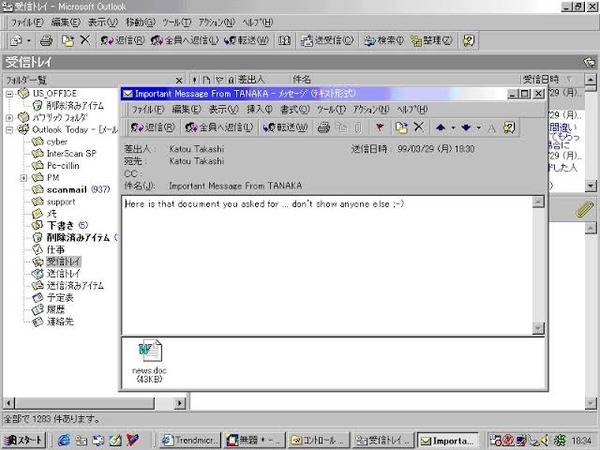Sort by 差出人 column header
The width and height of the screenshot is (600, 450).
pyautogui.click(x=251, y=80)
